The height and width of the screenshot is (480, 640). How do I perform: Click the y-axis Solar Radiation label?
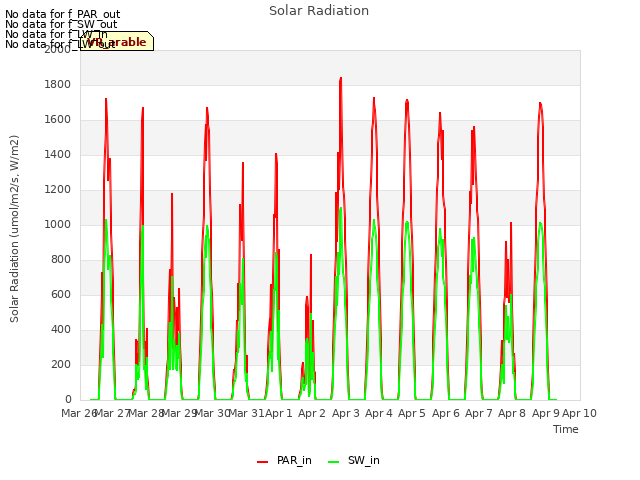[14, 229]
